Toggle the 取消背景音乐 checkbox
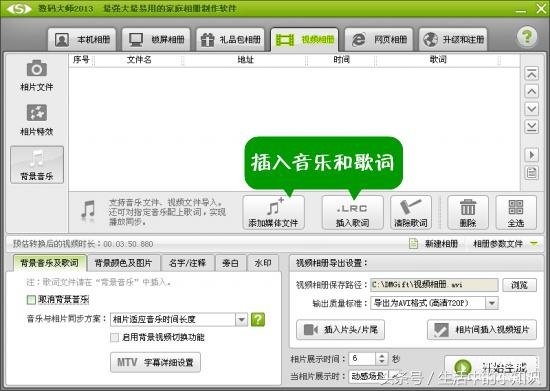Viewport: 550px width, 391px height. [x=31, y=299]
